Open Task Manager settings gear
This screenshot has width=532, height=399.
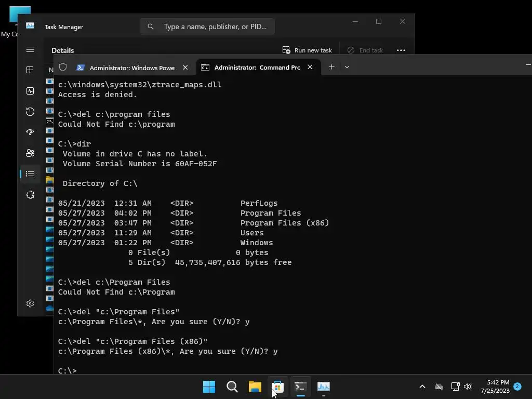point(30,303)
